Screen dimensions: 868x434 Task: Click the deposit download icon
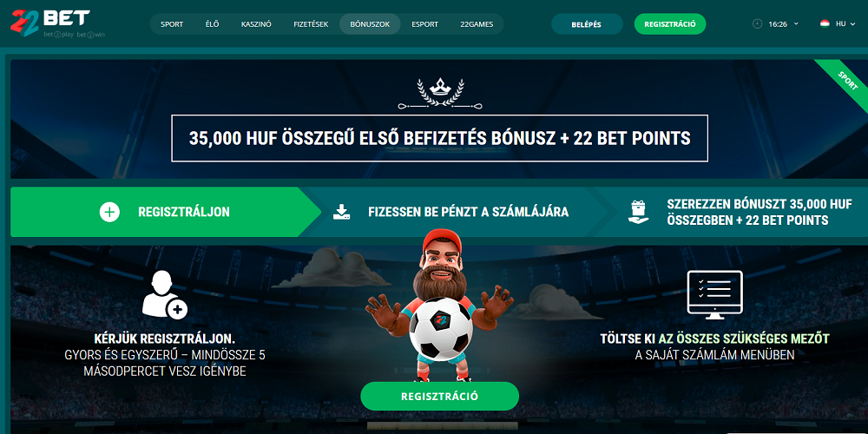341,212
